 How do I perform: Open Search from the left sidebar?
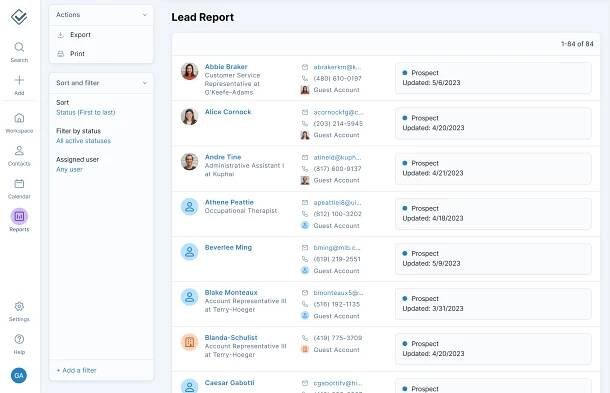coord(19,52)
